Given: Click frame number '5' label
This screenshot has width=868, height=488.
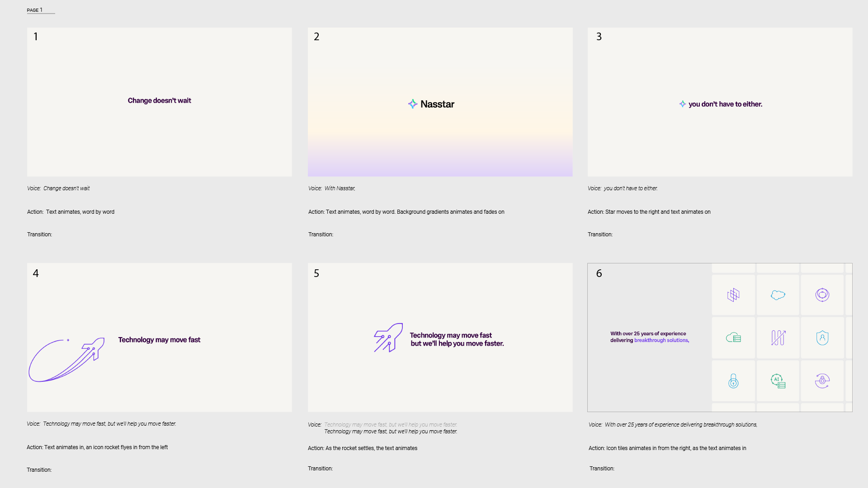Looking at the screenshot, I should pyautogui.click(x=316, y=273).
